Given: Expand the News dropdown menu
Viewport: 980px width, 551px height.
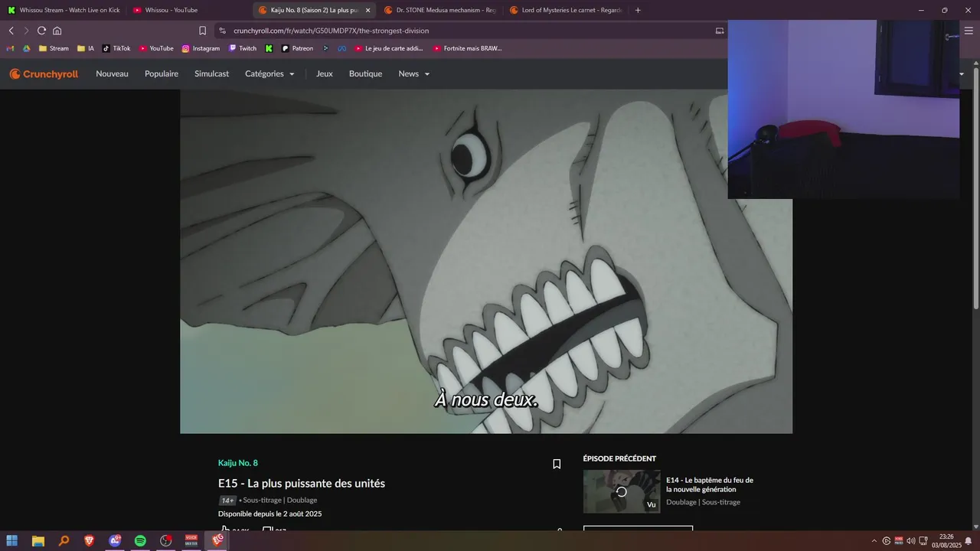Looking at the screenshot, I should (x=414, y=74).
